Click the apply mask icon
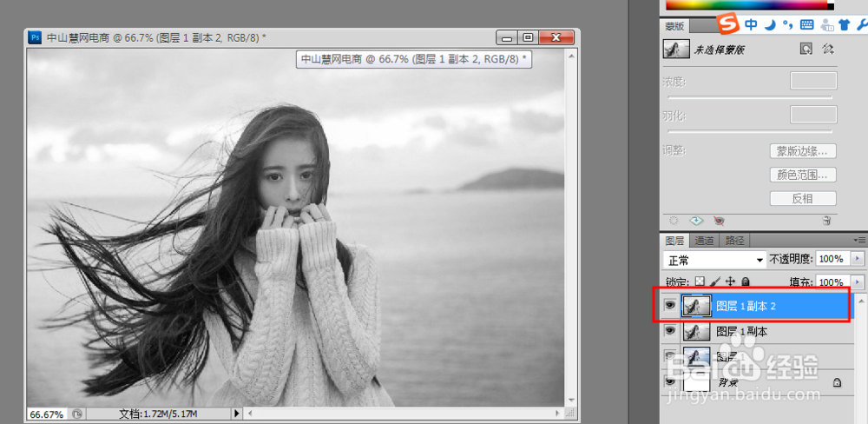Viewport: 868px width, 424px height. pos(696,221)
